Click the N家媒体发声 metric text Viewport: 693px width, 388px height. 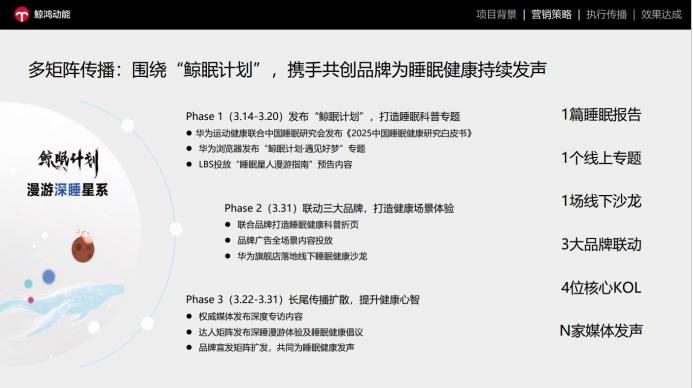601,331
